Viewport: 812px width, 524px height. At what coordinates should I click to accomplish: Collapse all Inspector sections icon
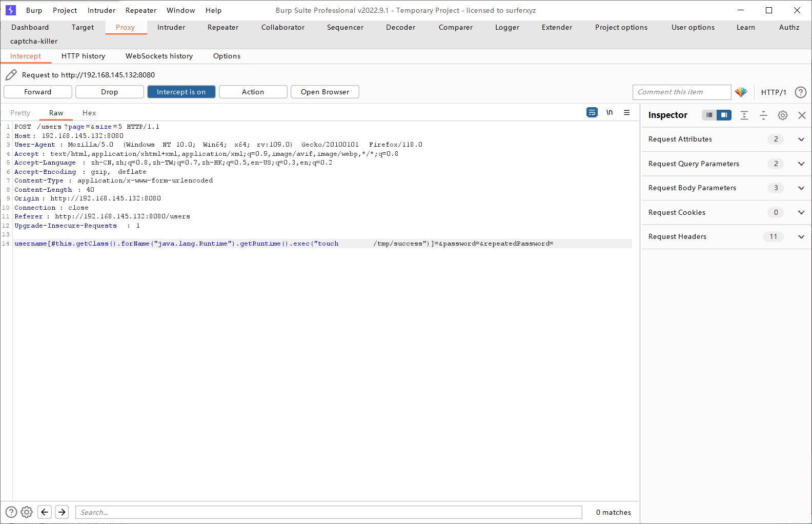pyautogui.click(x=763, y=115)
